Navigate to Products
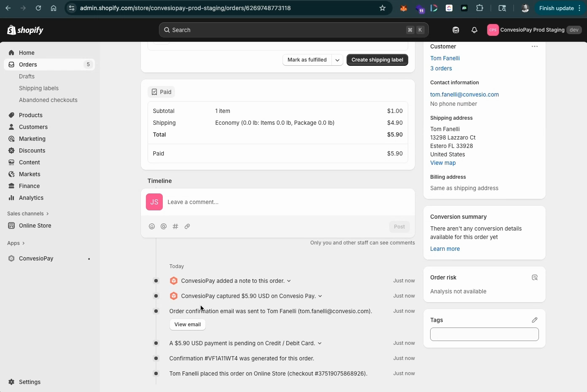The height and width of the screenshot is (392, 587). (31, 115)
